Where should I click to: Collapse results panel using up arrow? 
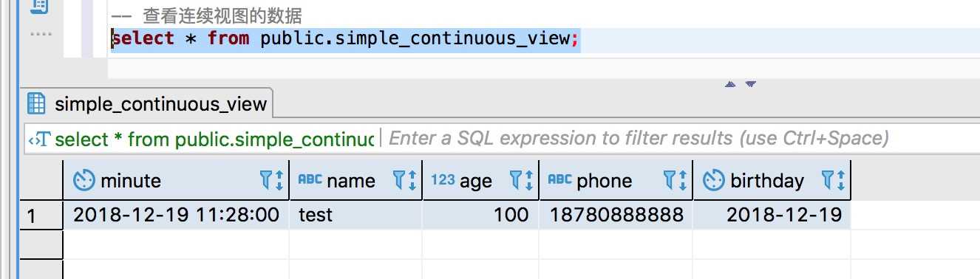point(731,84)
